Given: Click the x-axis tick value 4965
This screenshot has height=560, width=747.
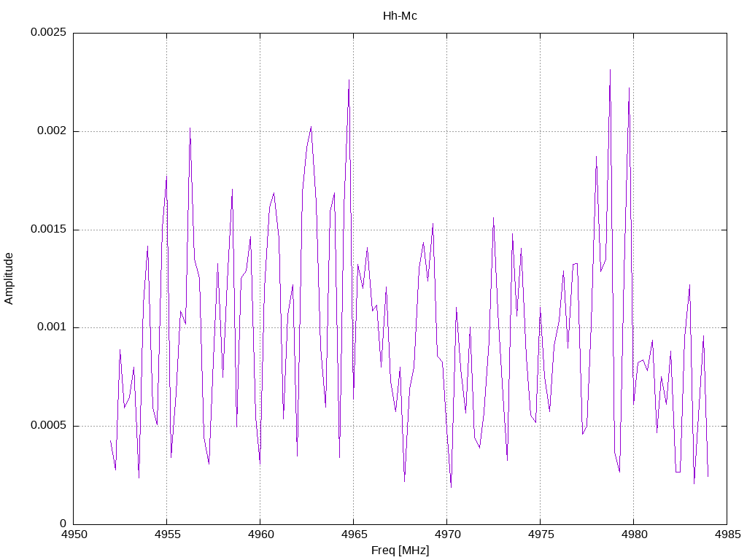Looking at the screenshot, I should coord(354,534).
